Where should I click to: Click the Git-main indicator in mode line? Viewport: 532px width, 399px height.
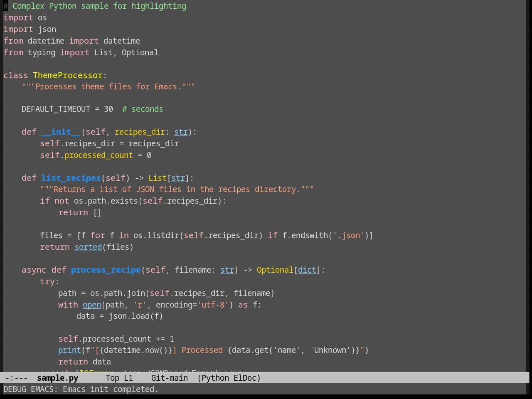(169, 378)
